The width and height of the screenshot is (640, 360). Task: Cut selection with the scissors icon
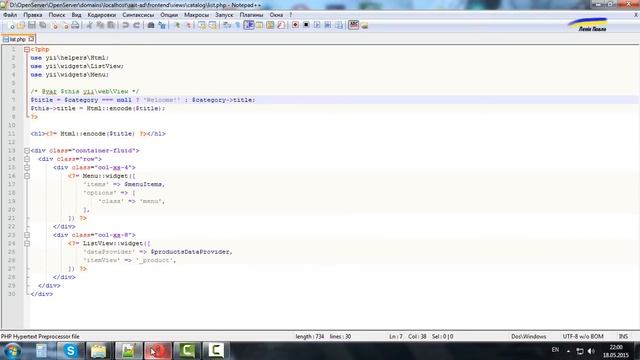coord(89,25)
